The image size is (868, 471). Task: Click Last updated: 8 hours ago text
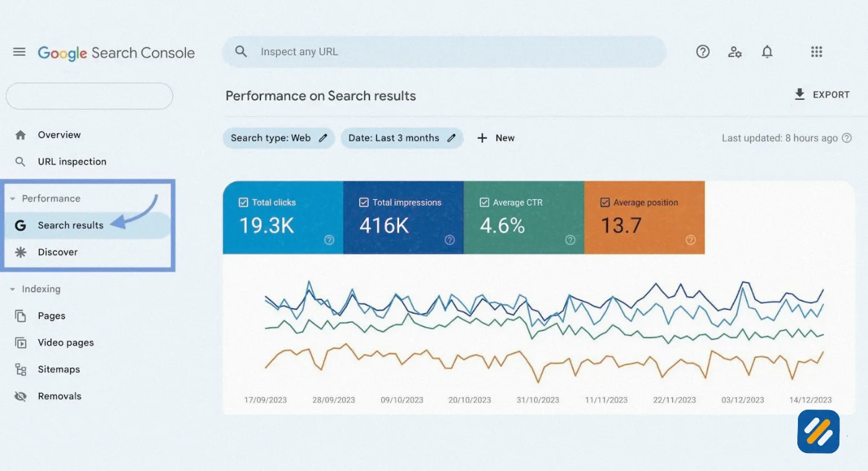(779, 138)
